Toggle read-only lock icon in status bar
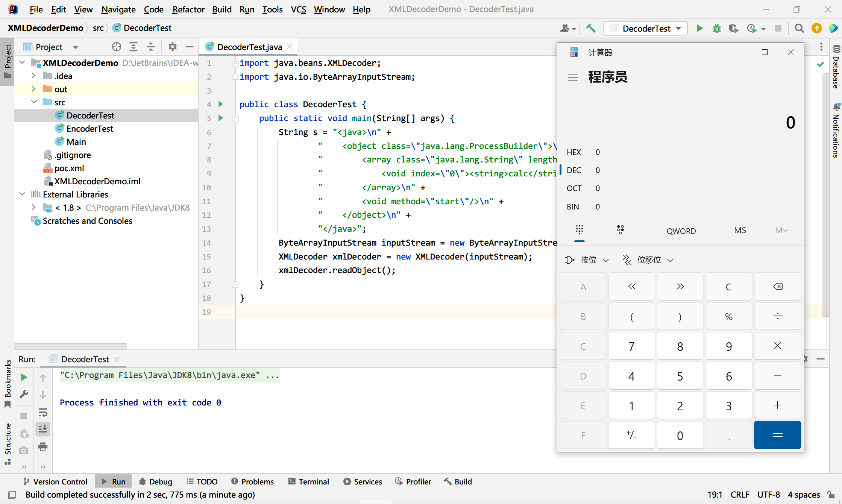 point(831,495)
